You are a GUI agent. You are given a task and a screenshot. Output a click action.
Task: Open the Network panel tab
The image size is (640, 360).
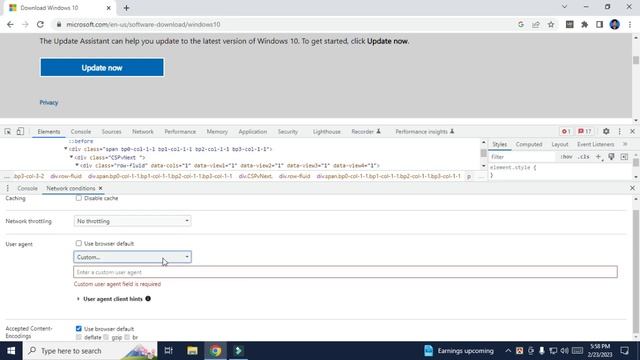[143, 131]
